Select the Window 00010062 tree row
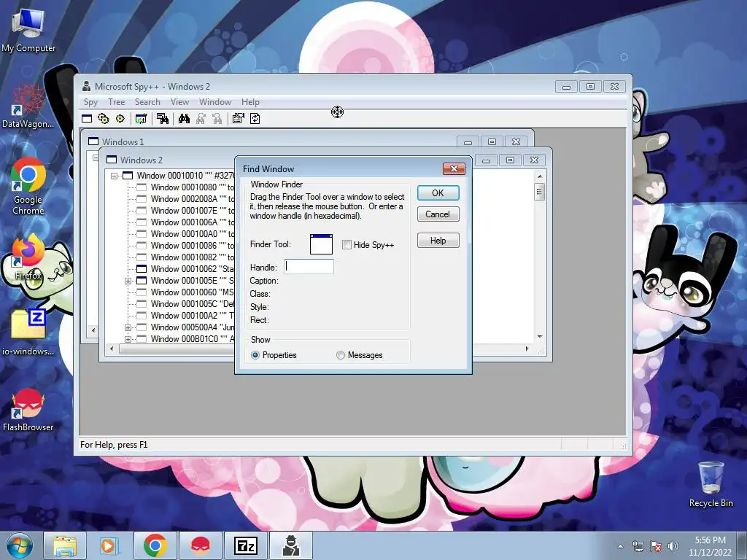747x560 pixels. point(185,269)
